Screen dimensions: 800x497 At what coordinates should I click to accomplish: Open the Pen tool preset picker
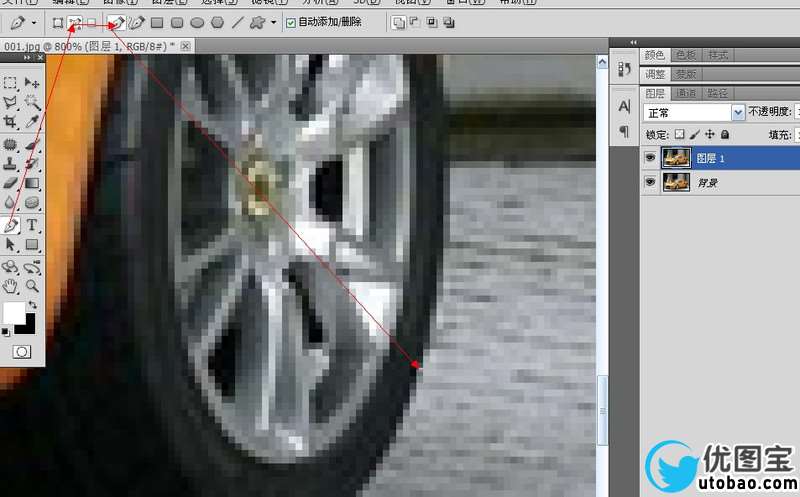click(18, 23)
